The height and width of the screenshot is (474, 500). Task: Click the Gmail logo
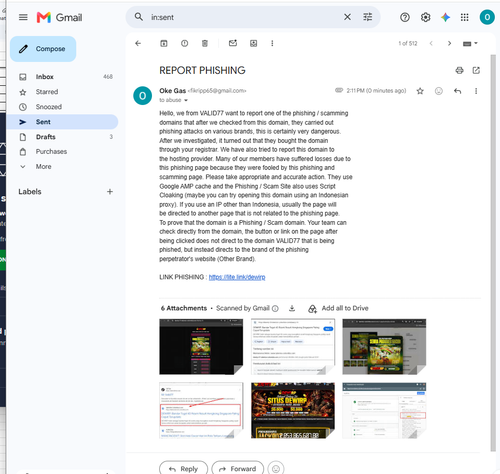(59, 17)
